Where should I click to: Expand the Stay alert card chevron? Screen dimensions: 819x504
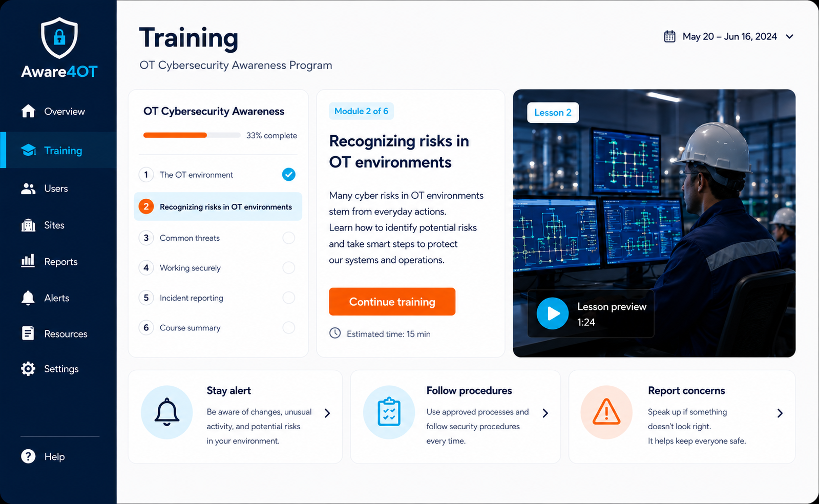[327, 413]
